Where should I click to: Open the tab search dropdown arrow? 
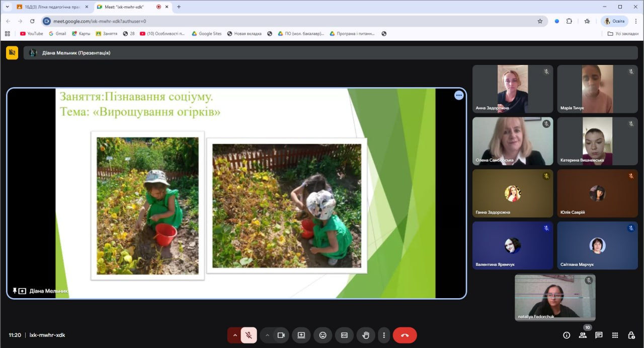[x=7, y=7]
